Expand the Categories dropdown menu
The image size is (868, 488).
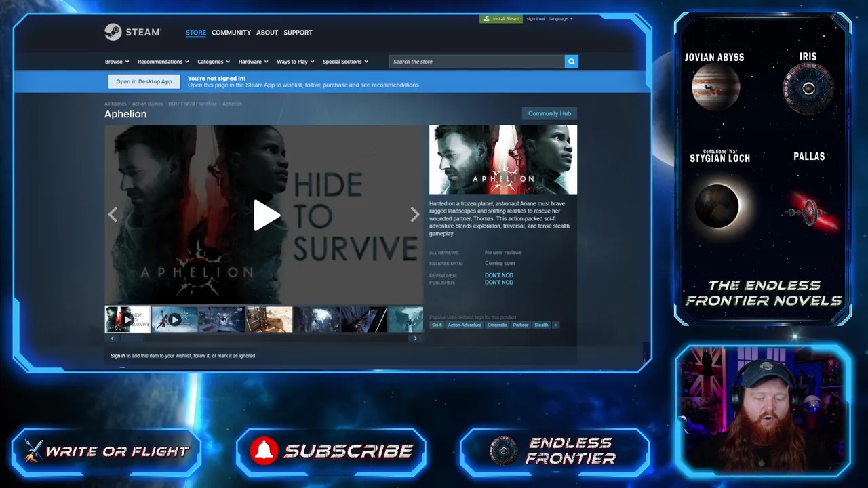click(x=213, y=62)
